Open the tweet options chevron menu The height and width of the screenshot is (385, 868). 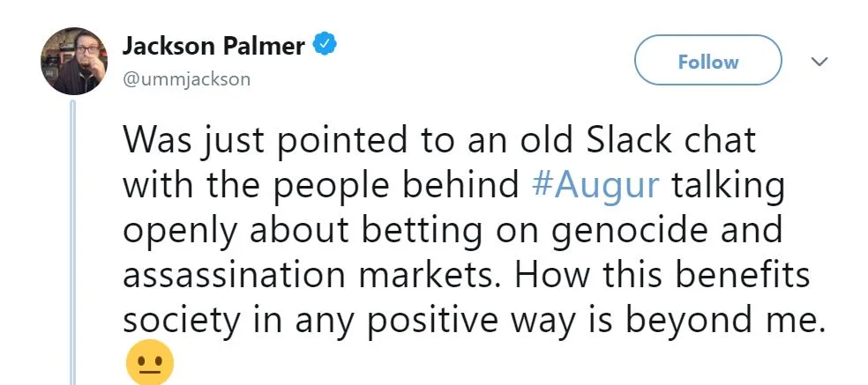pyautogui.click(x=819, y=62)
